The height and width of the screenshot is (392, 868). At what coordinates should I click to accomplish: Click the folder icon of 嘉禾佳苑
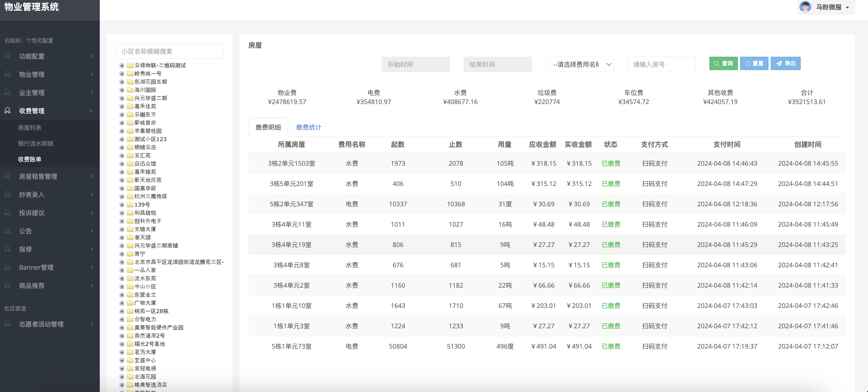click(x=130, y=106)
